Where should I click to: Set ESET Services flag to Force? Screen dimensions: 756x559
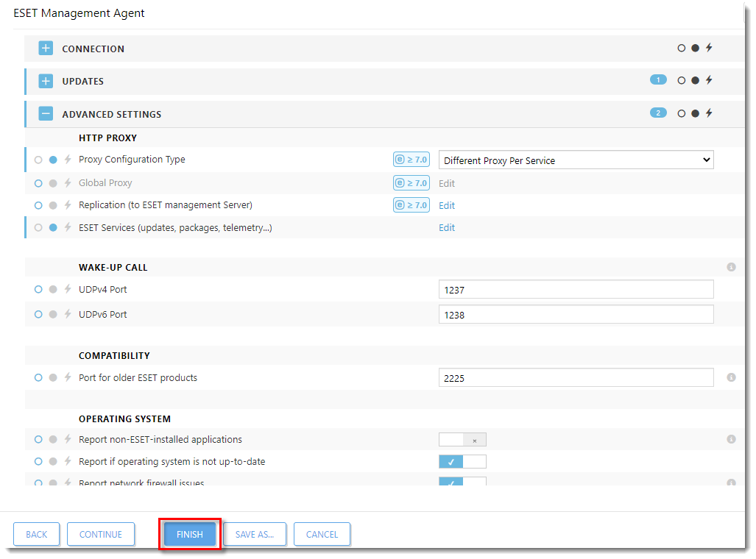[68, 227]
